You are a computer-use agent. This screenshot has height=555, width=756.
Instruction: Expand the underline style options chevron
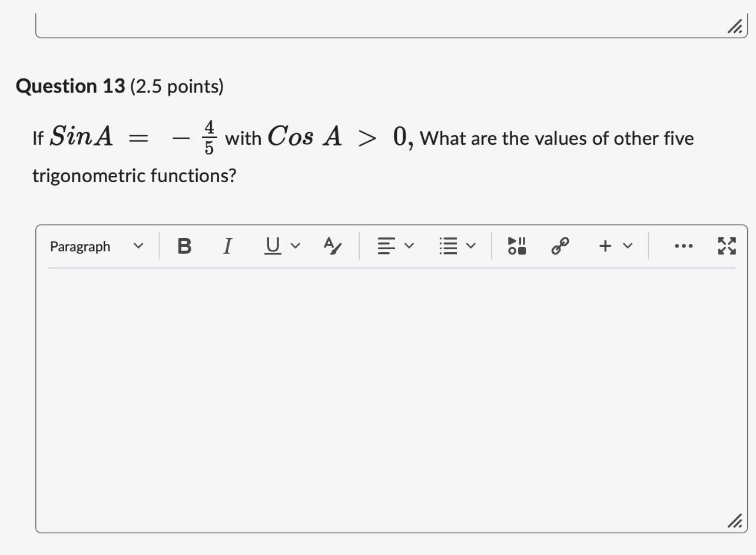(x=296, y=246)
